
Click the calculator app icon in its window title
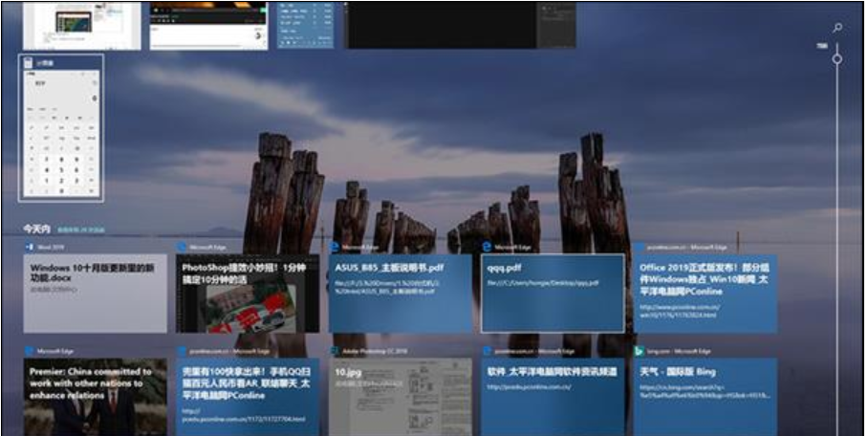tap(28, 62)
